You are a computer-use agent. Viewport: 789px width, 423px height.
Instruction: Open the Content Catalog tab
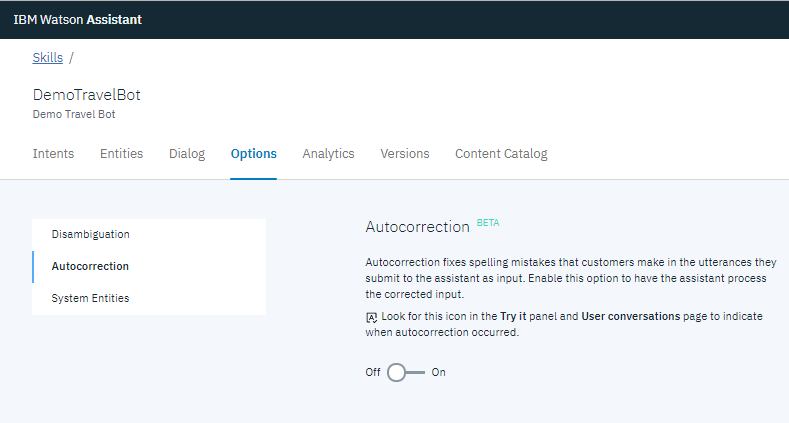pyautogui.click(x=501, y=153)
